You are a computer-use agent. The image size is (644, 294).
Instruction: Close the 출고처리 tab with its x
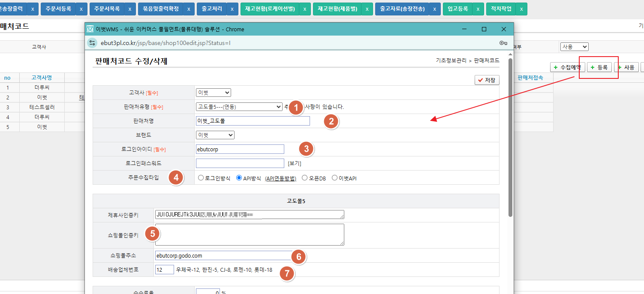(232, 9)
